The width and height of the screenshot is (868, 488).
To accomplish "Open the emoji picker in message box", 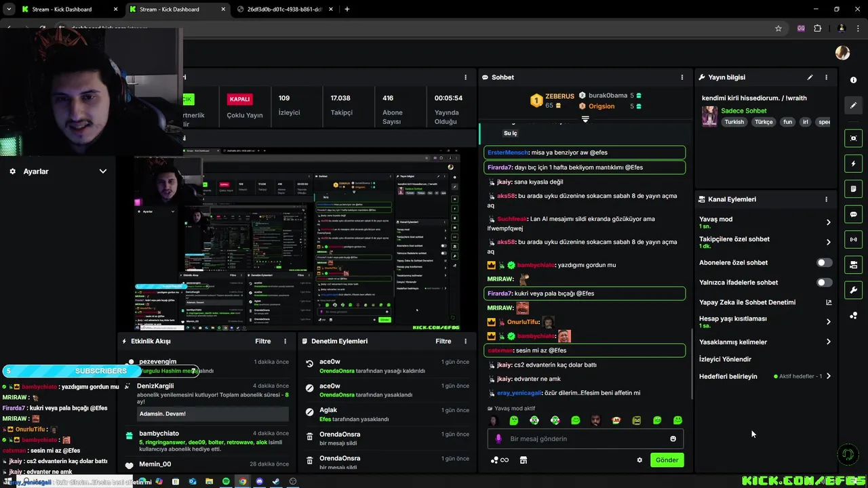I will click(673, 439).
